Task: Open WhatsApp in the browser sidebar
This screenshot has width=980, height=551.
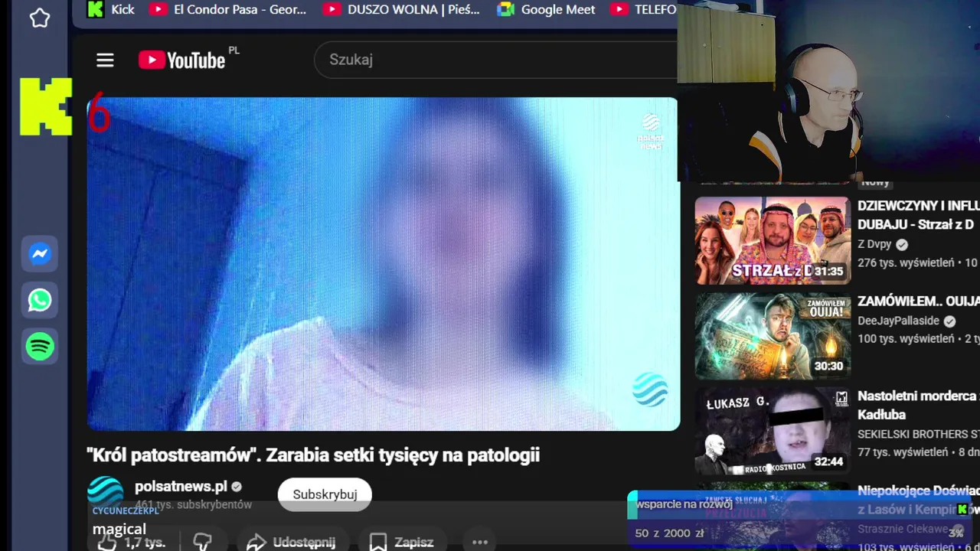Action: click(40, 300)
